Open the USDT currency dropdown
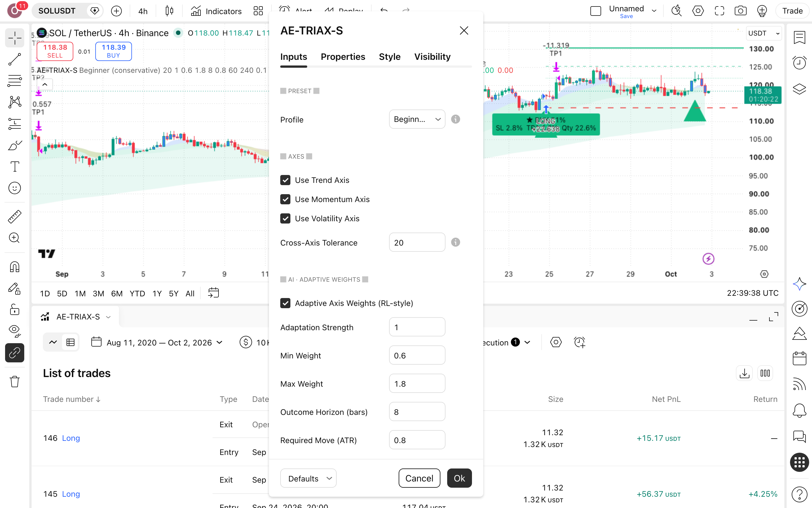Image resolution: width=812 pixels, height=508 pixels. click(x=764, y=33)
